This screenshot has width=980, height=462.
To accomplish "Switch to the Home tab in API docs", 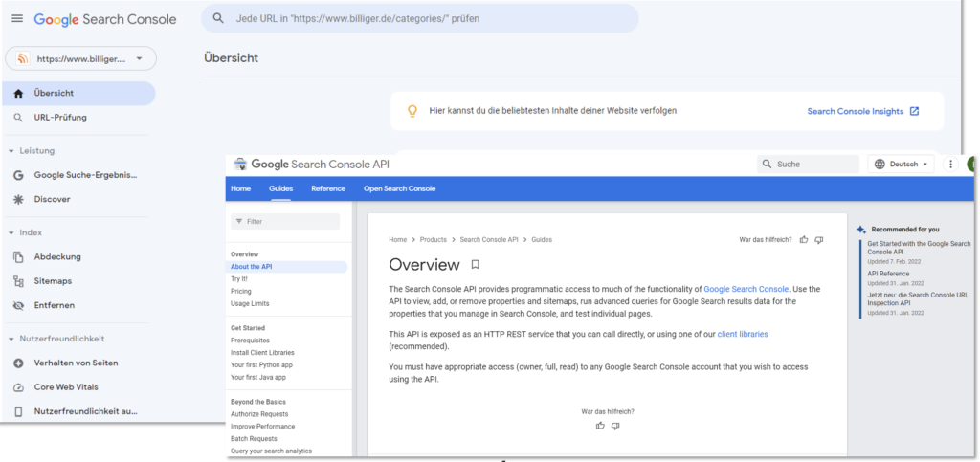I will click(x=240, y=188).
